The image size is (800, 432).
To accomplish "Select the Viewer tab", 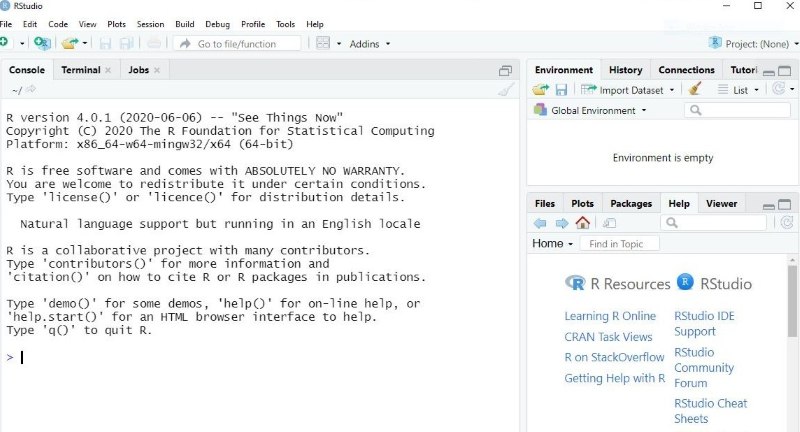I will coord(721,204).
